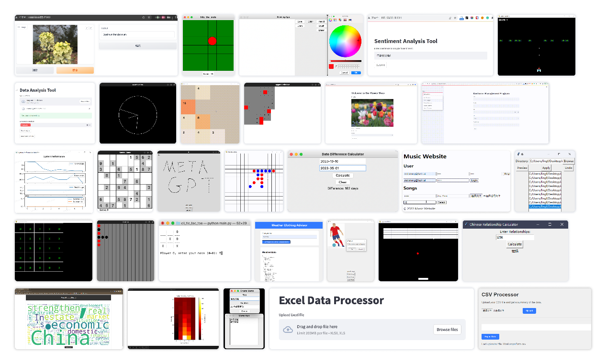Image resolution: width=606 pixels, height=364 pixels.
Task: Click the Browse button next to Directory field
Action: coord(568,161)
